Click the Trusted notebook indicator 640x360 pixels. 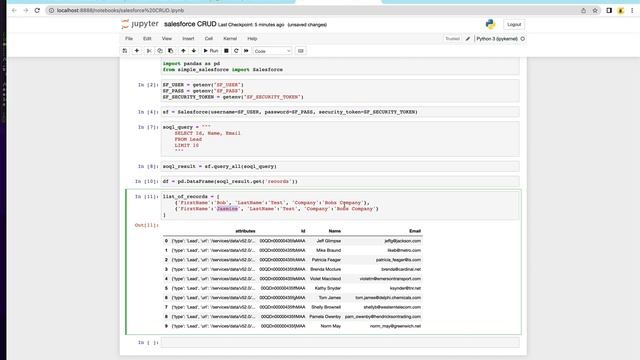[452, 39]
